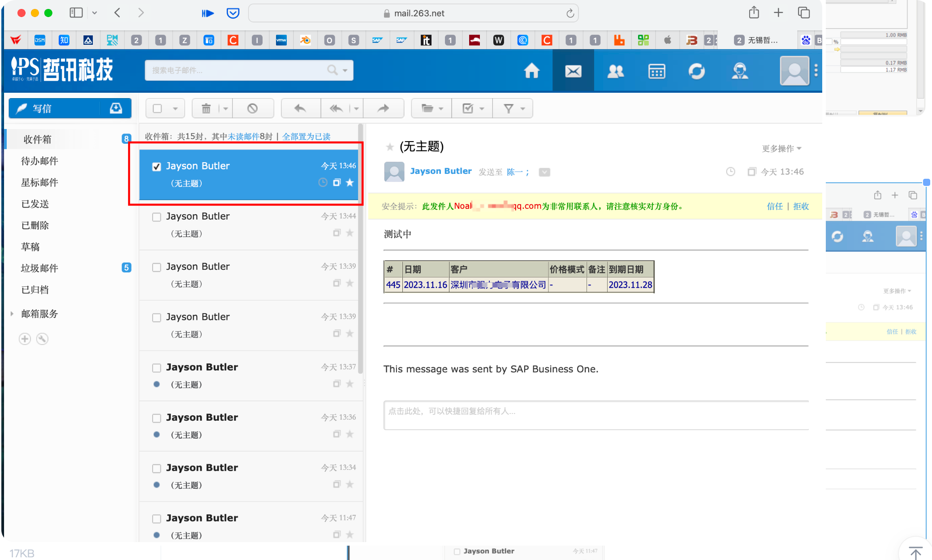Check the 13:36 email checkbox
The width and height of the screenshot is (932, 560).
tap(156, 418)
